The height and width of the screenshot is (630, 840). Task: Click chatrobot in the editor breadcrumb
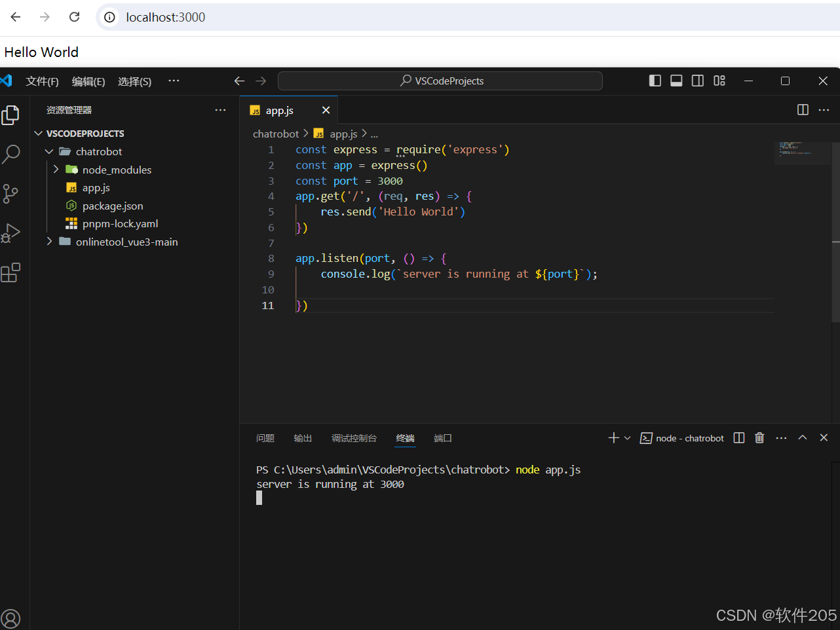(276, 134)
